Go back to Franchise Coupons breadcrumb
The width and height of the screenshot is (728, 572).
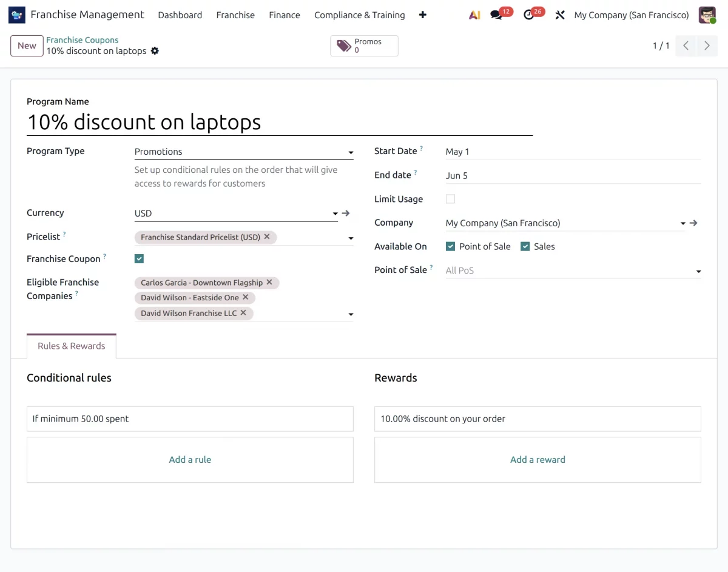tap(83, 40)
